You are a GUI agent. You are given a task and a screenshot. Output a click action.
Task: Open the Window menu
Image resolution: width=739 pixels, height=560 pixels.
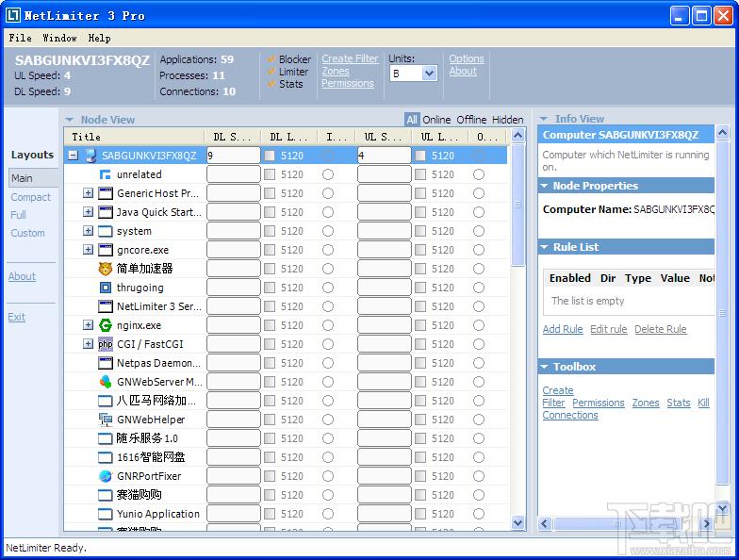[x=59, y=38]
